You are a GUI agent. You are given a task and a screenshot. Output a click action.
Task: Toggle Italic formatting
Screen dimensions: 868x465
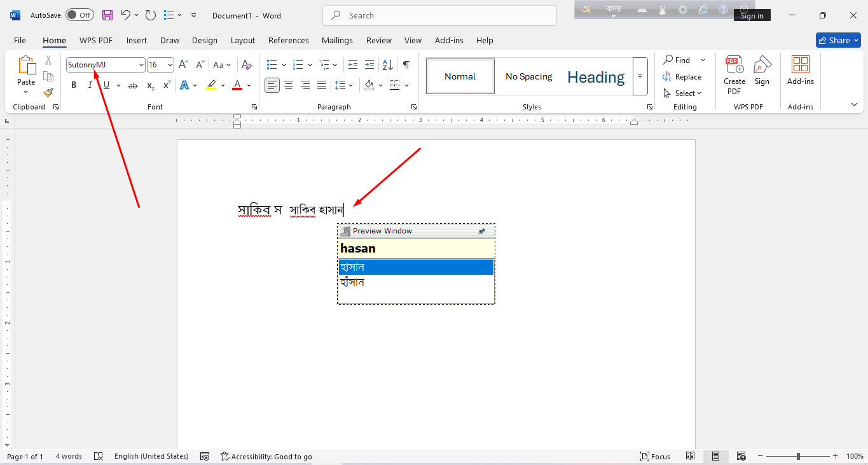click(x=90, y=85)
